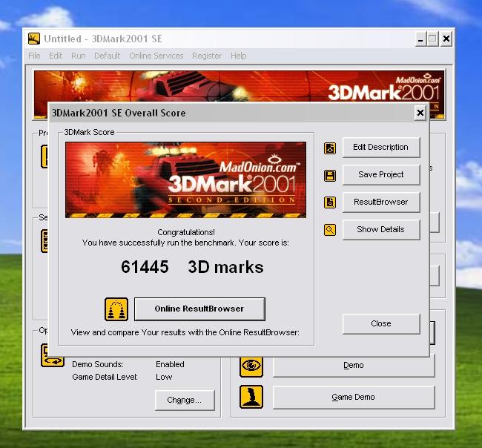Click the MadOnion 3DMark2001 banner in main window
Screen dimensions: 482x448
(x=240, y=86)
